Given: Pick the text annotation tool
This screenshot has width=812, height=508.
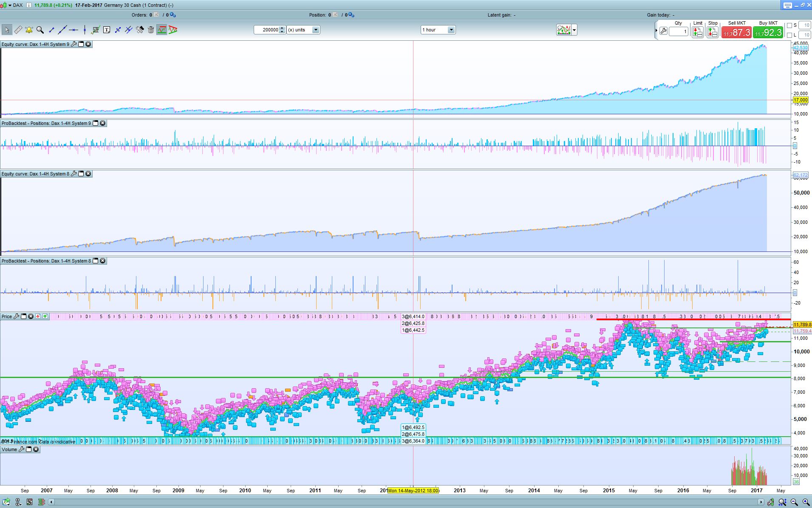Looking at the screenshot, I should [107, 30].
